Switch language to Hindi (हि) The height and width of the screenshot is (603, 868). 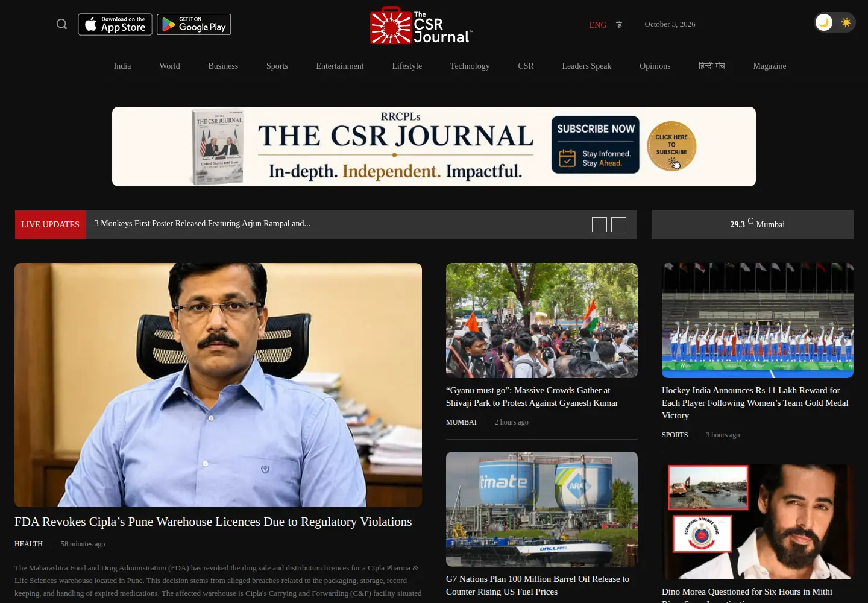[x=618, y=25]
